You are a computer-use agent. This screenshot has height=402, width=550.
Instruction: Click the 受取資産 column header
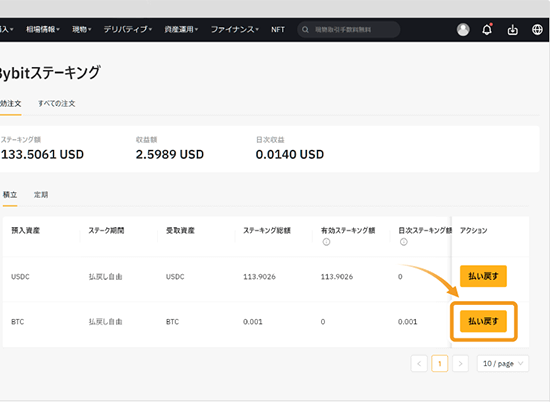(180, 230)
